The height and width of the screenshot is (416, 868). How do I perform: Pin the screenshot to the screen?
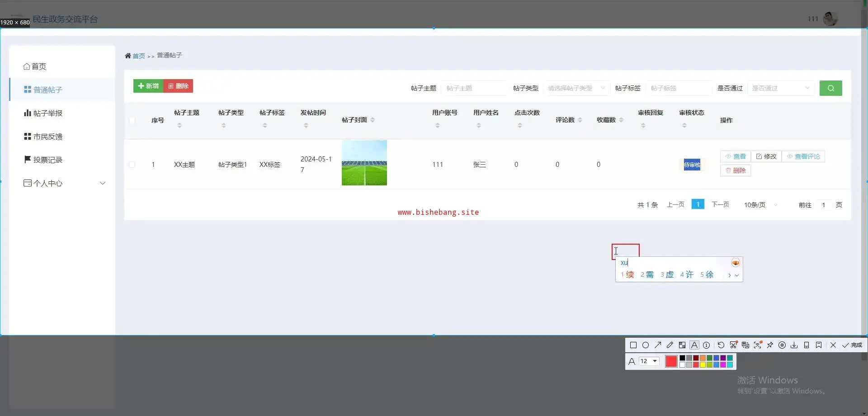(770, 345)
